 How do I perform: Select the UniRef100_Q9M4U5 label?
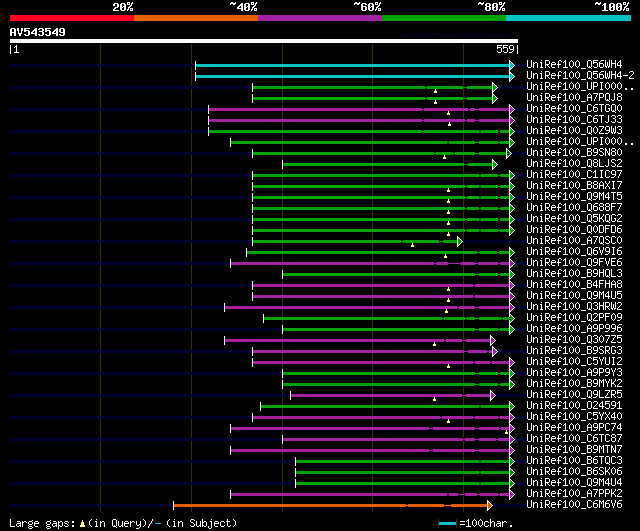tap(574, 296)
